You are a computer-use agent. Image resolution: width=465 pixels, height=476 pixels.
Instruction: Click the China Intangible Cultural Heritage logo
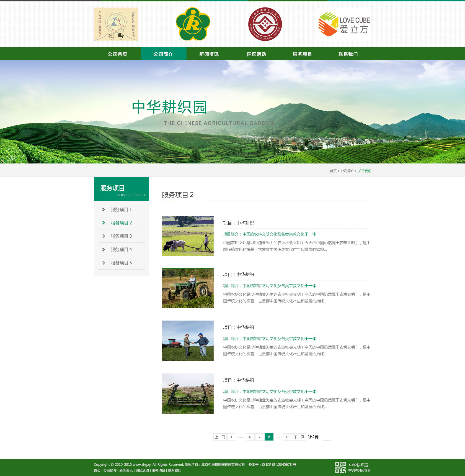[x=265, y=24]
